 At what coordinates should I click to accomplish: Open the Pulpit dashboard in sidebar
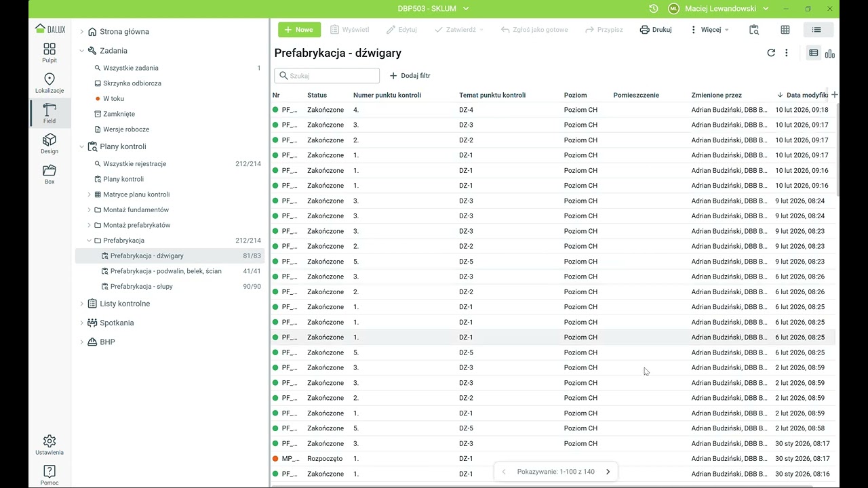pyautogui.click(x=50, y=53)
